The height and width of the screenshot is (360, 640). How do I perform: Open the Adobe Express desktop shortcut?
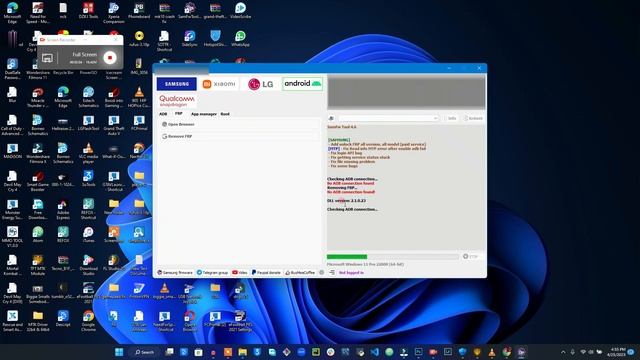pyautogui.click(x=63, y=209)
